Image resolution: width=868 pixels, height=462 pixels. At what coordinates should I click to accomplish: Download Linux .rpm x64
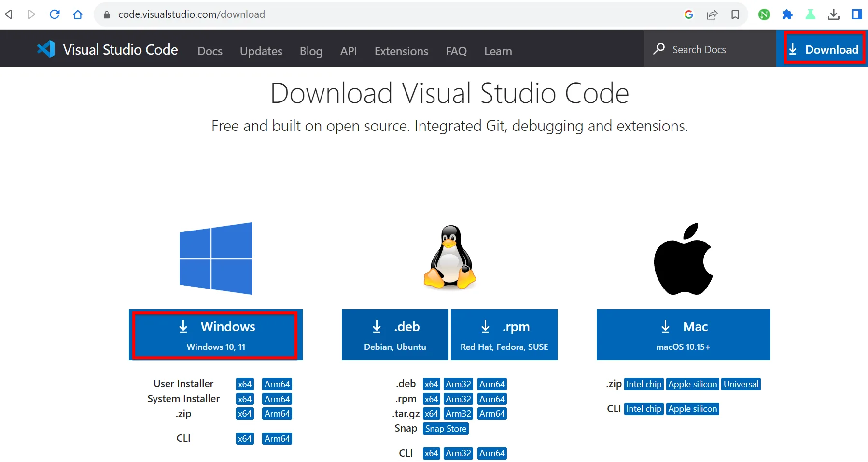pos(432,399)
